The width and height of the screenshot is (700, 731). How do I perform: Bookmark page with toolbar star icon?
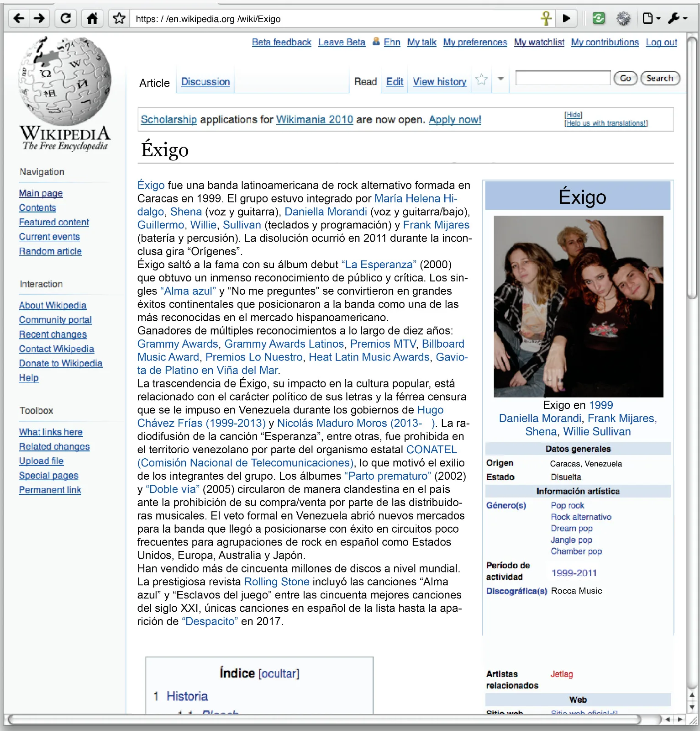[x=119, y=19]
